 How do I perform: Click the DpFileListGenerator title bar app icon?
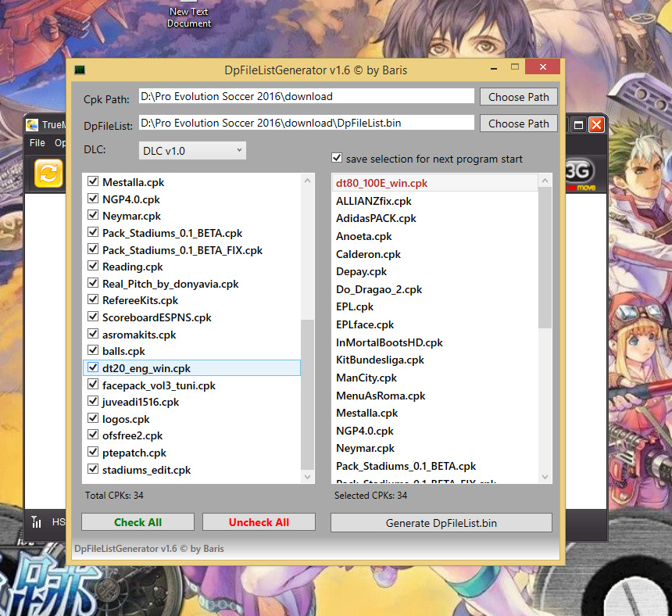[x=80, y=70]
